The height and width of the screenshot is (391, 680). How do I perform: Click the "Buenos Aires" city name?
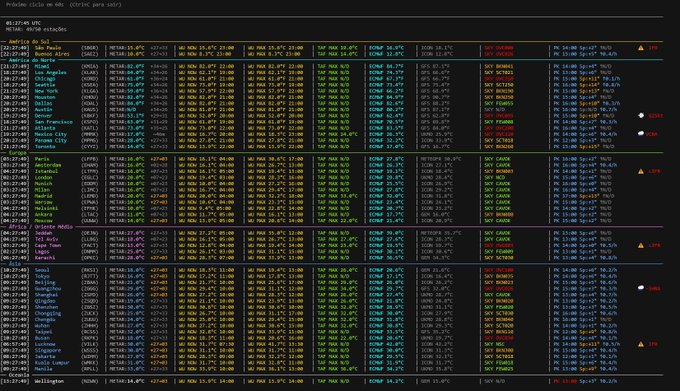click(52, 54)
